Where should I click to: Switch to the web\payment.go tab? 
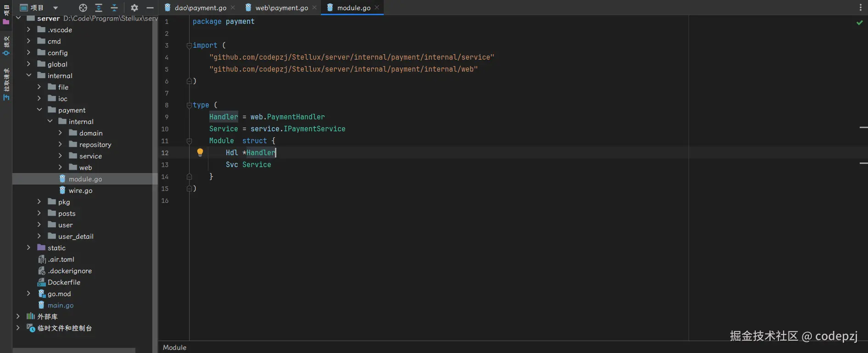click(281, 8)
